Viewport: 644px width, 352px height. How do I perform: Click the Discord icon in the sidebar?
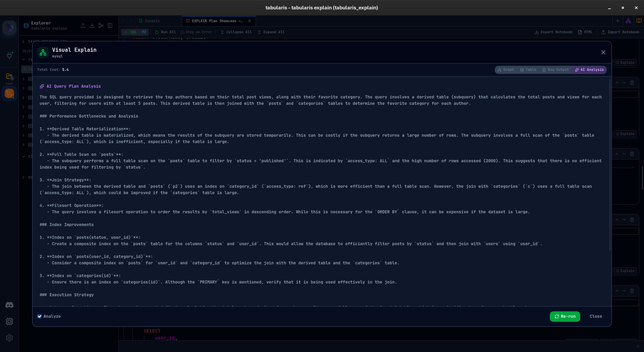[x=9, y=305]
